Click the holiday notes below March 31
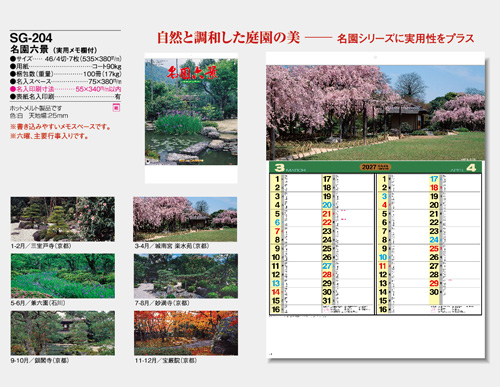This screenshot has height=387, width=500. pos(347,309)
